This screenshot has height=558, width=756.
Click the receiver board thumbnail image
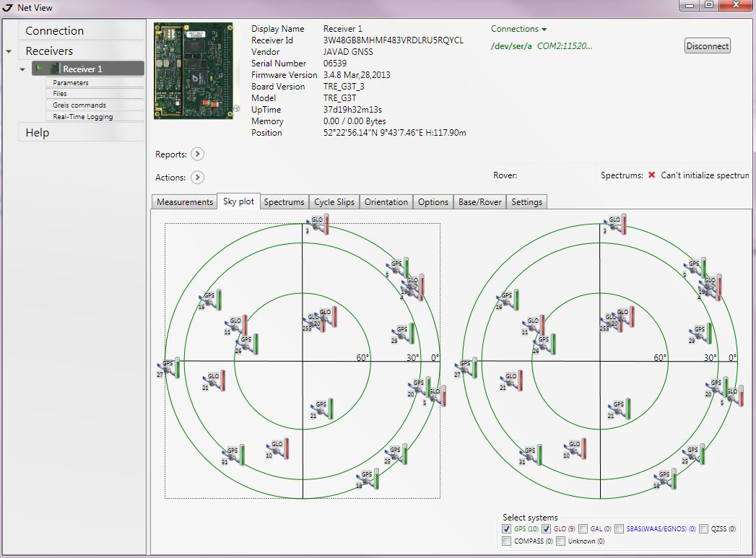click(194, 71)
